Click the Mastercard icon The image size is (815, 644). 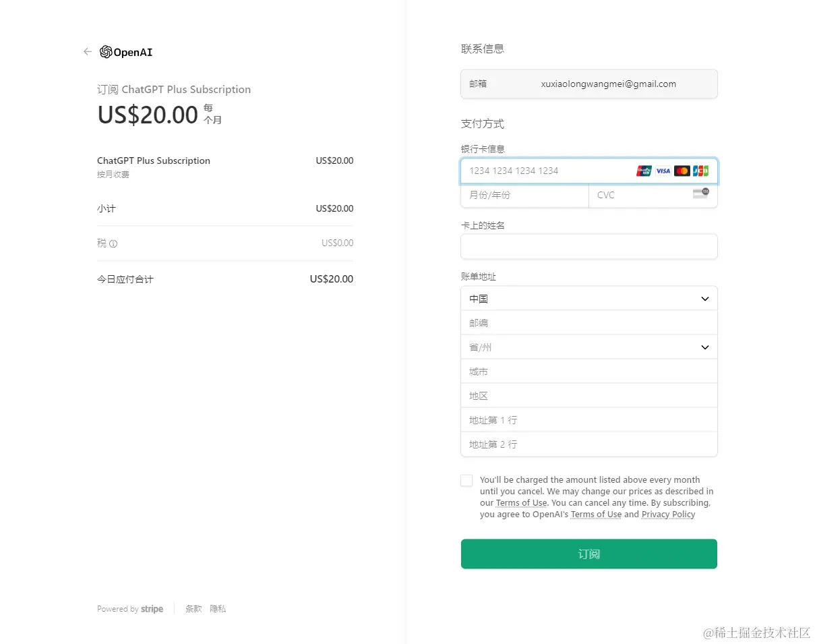(x=682, y=171)
